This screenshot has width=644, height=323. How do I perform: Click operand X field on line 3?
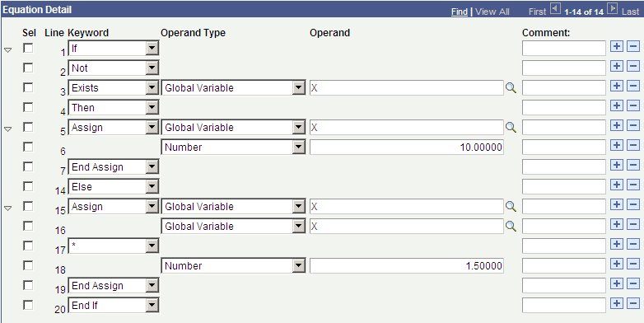click(x=407, y=88)
